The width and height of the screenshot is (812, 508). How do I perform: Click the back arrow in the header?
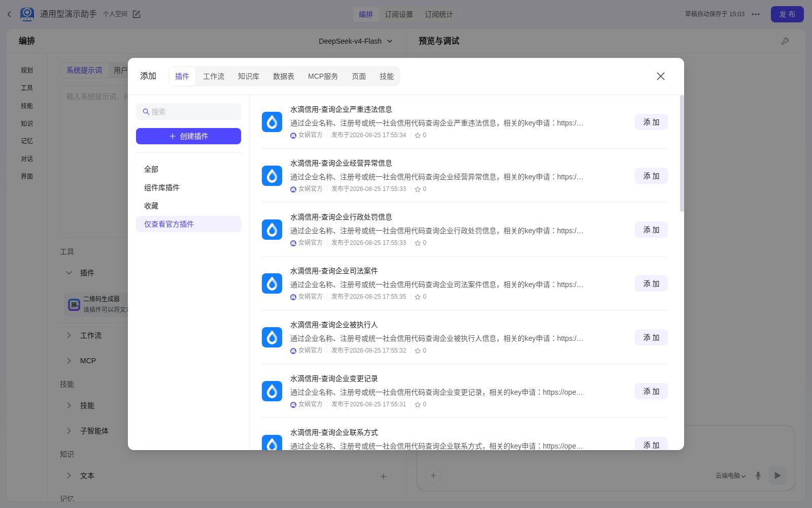(x=9, y=14)
